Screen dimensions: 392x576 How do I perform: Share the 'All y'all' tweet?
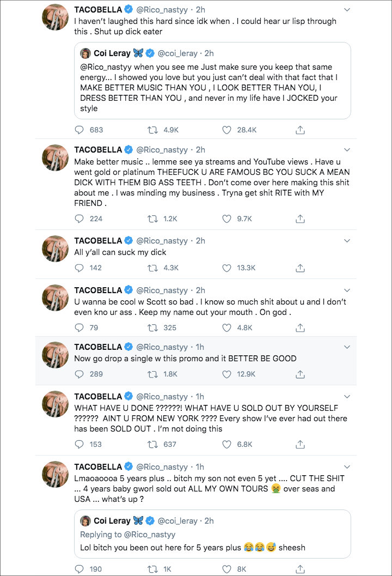(x=300, y=268)
